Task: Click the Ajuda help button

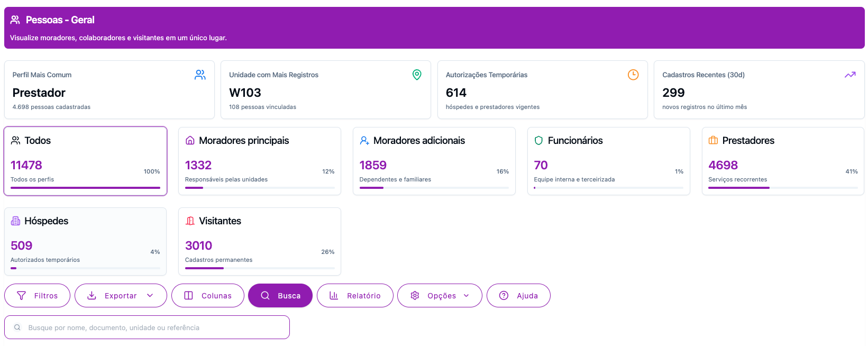Action: [518, 296]
